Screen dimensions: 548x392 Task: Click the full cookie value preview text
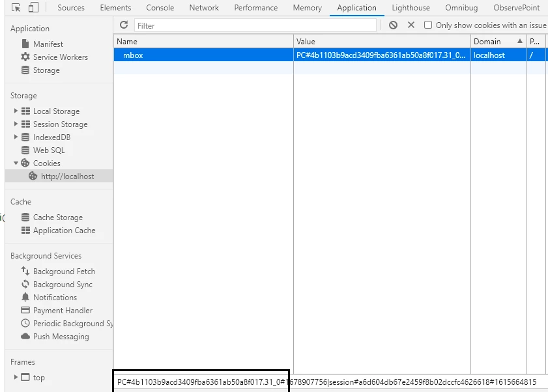coord(326,382)
